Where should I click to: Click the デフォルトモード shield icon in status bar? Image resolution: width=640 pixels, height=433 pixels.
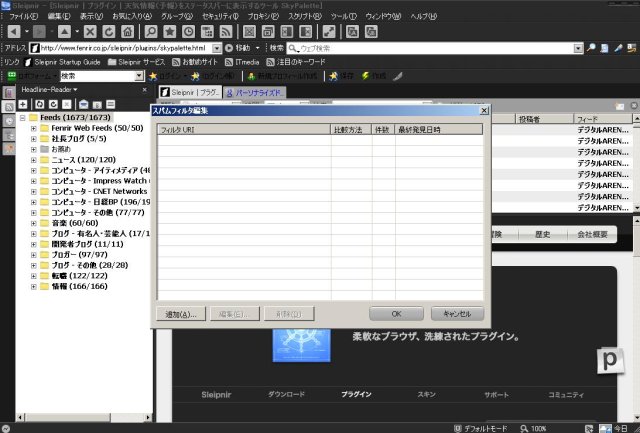coord(458,428)
